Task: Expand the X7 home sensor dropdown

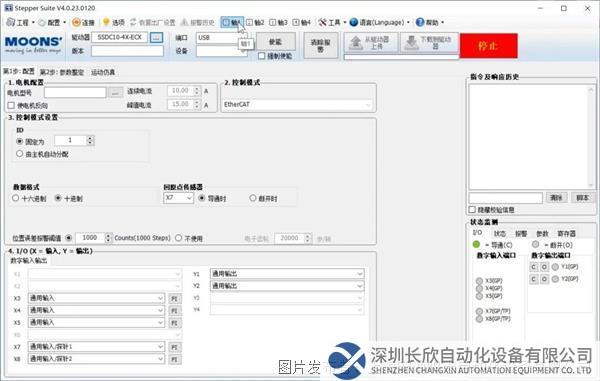Action: click(178, 198)
